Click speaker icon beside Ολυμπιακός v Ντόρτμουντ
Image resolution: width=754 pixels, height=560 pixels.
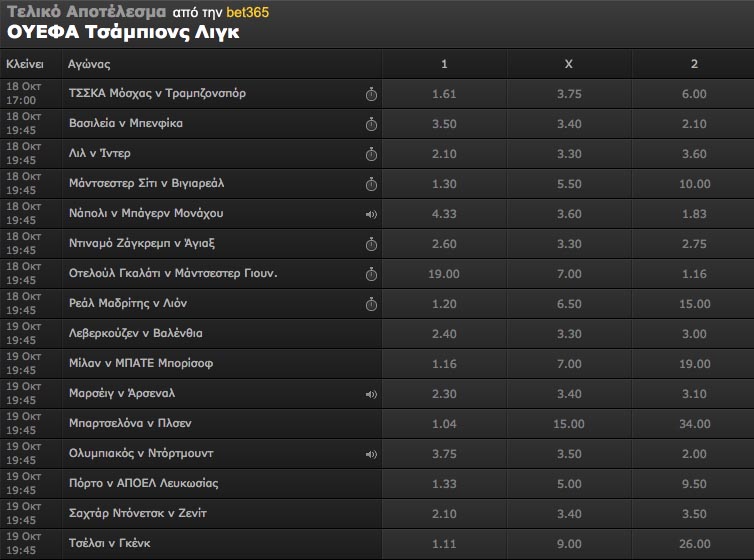pyautogui.click(x=371, y=454)
